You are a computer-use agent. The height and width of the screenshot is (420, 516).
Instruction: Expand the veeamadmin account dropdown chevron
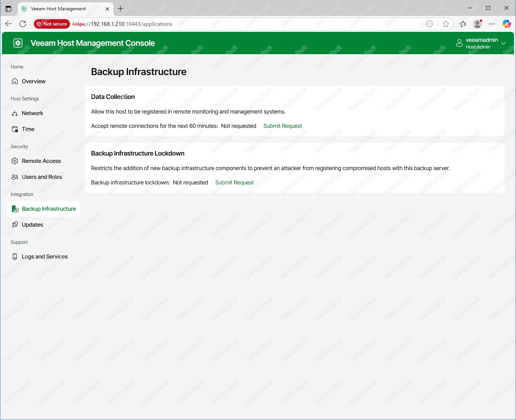click(x=504, y=43)
